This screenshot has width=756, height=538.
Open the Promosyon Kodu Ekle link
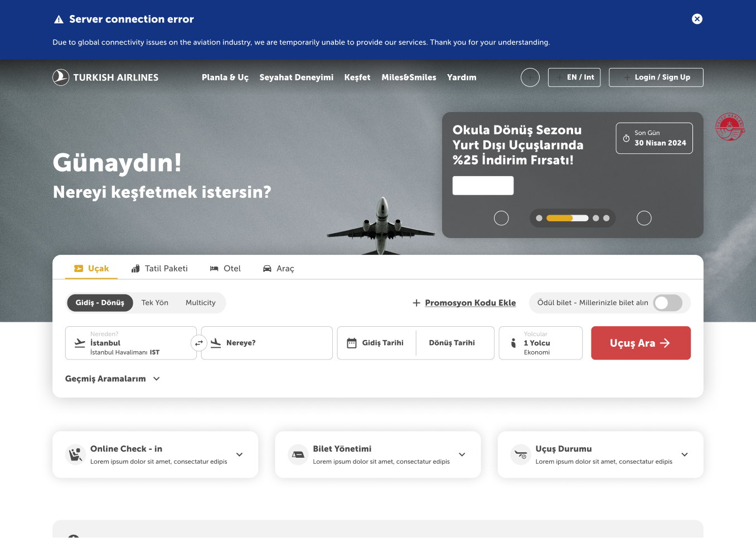pyautogui.click(x=470, y=303)
